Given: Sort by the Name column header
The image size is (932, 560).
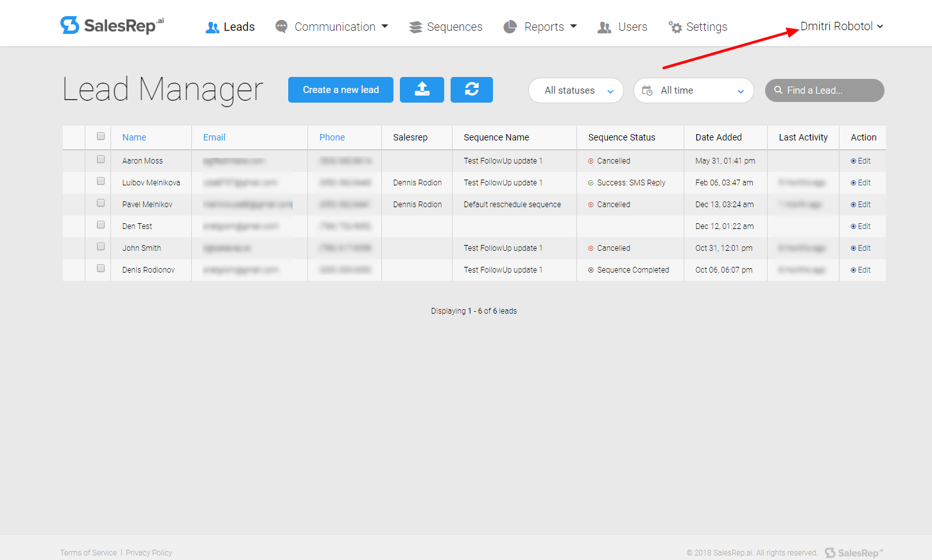Looking at the screenshot, I should click(134, 137).
